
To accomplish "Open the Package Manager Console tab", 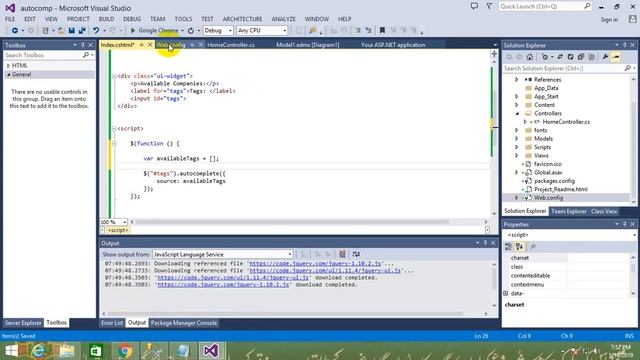I will click(184, 323).
